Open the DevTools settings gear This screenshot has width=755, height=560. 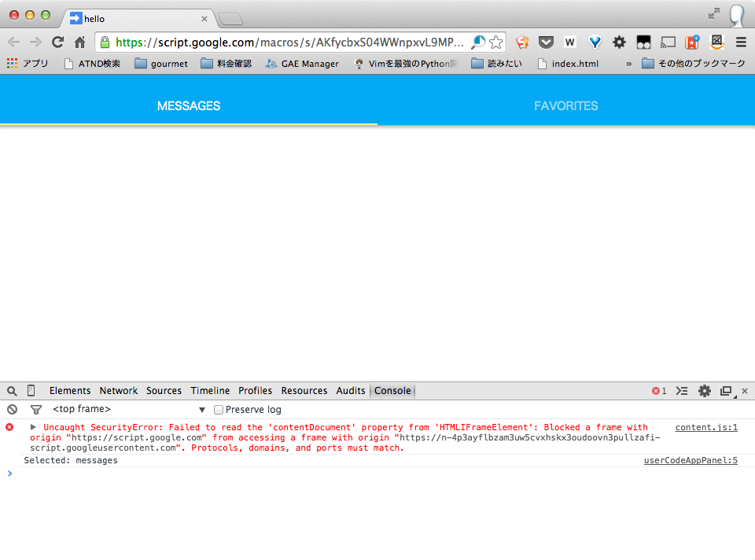pos(705,390)
